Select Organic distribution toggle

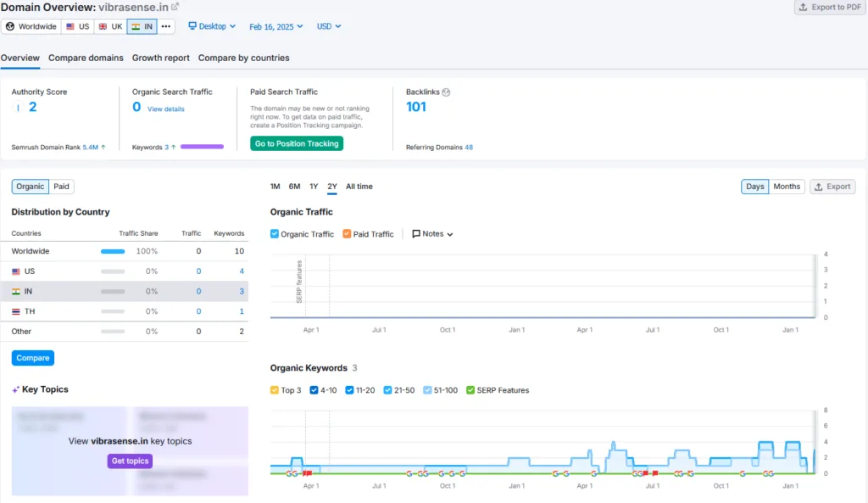[x=30, y=187]
